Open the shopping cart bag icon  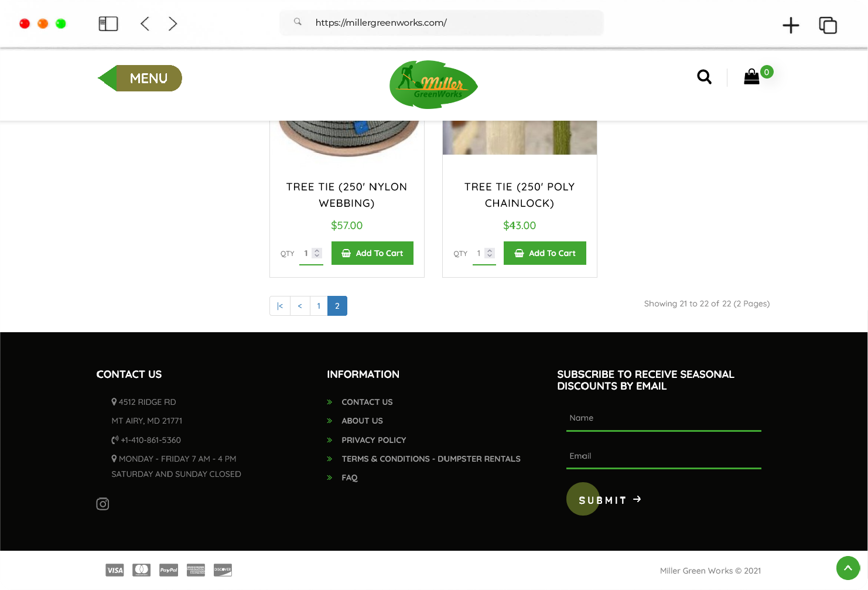click(x=751, y=77)
